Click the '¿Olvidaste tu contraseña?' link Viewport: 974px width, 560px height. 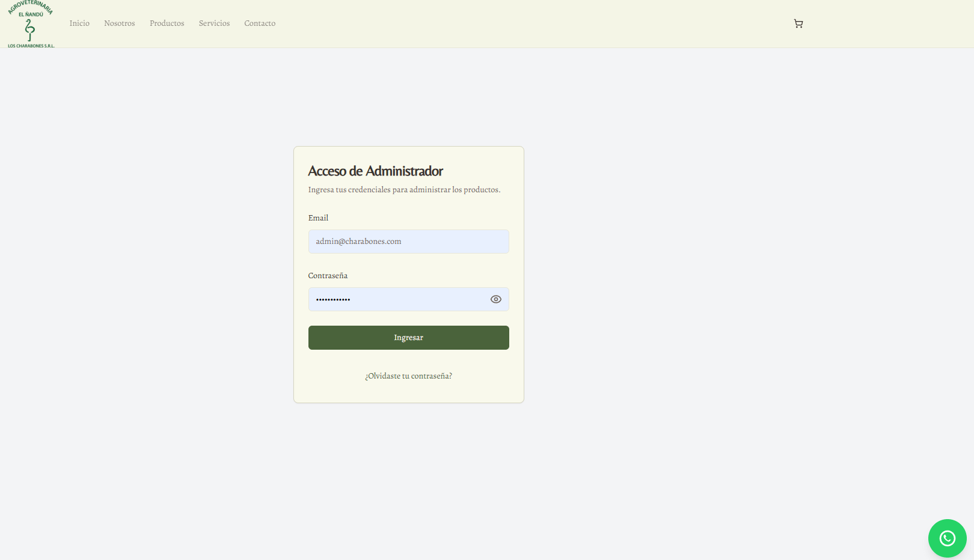click(408, 376)
